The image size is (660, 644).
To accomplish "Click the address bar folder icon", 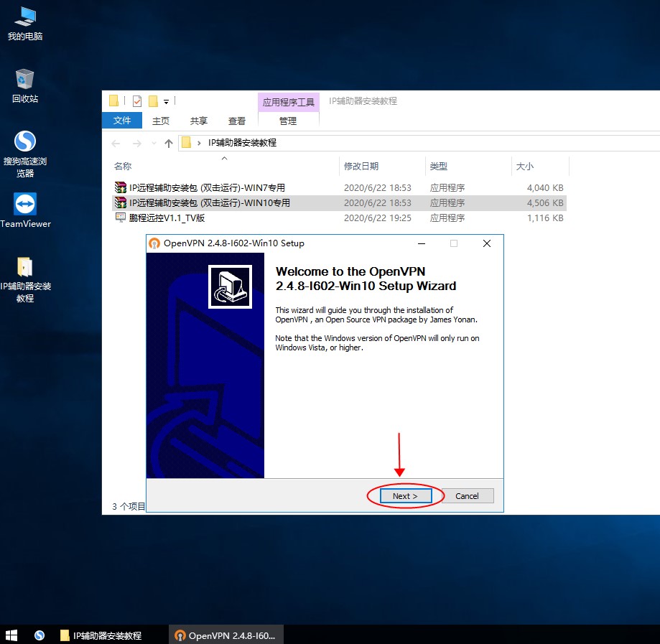I will click(186, 143).
